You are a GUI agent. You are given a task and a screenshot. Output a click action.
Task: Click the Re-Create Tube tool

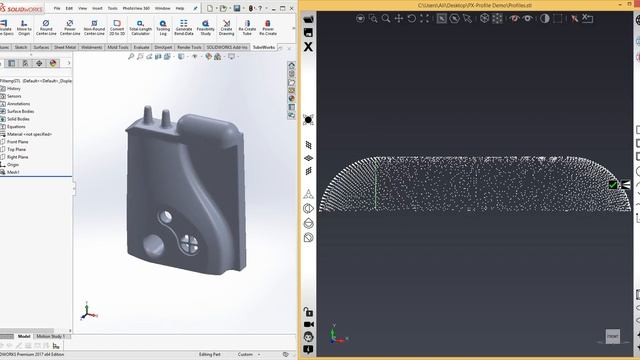pyautogui.click(x=247, y=27)
